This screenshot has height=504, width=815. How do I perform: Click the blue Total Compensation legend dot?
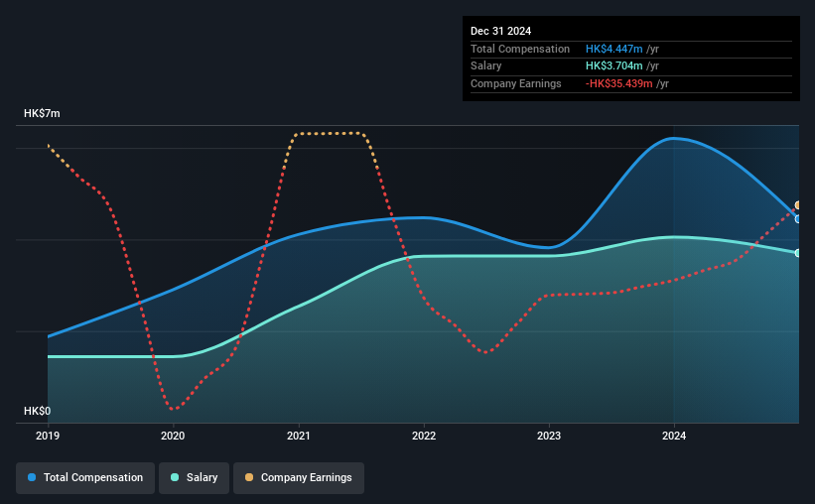coord(32,477)
